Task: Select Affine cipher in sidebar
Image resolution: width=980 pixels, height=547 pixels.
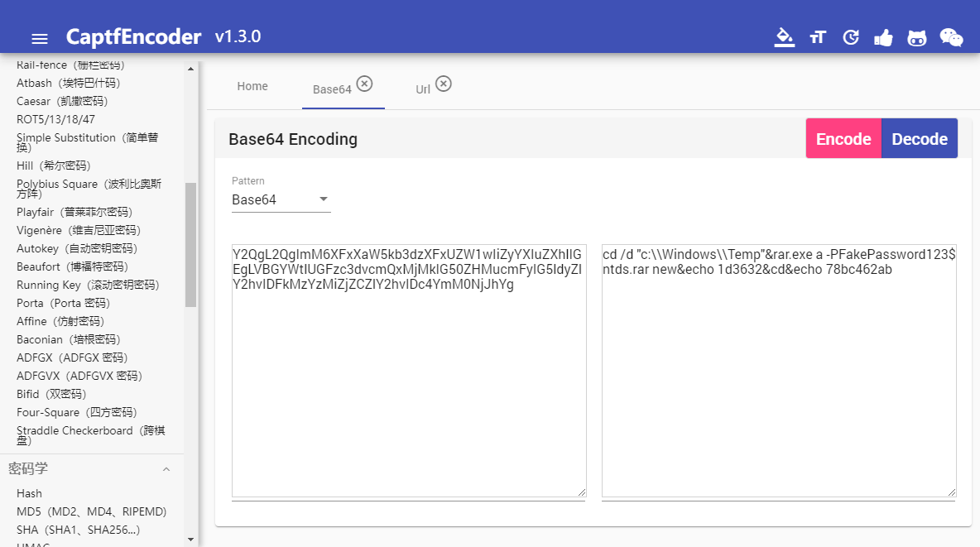Action: (x=60, y=321)
